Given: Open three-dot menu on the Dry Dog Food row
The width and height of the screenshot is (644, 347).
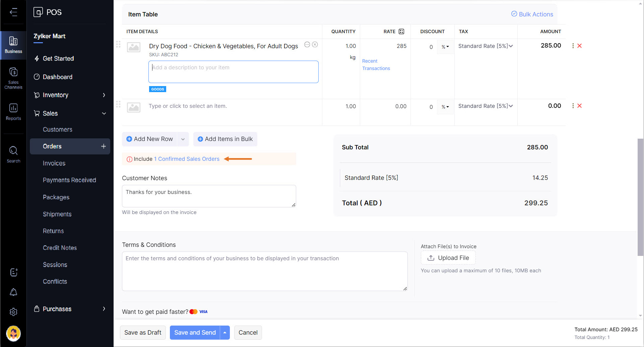Looking at the screenshot, I should (573, 46).
